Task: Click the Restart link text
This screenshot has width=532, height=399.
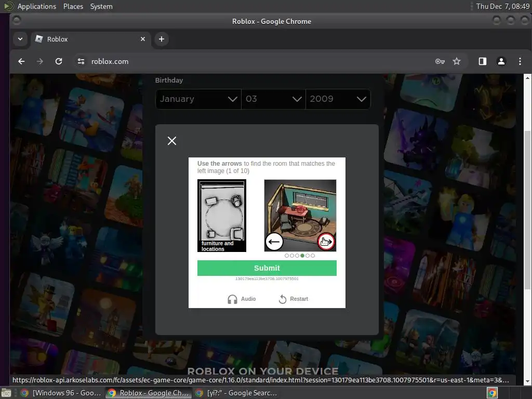Action: [x=299, y=299]
